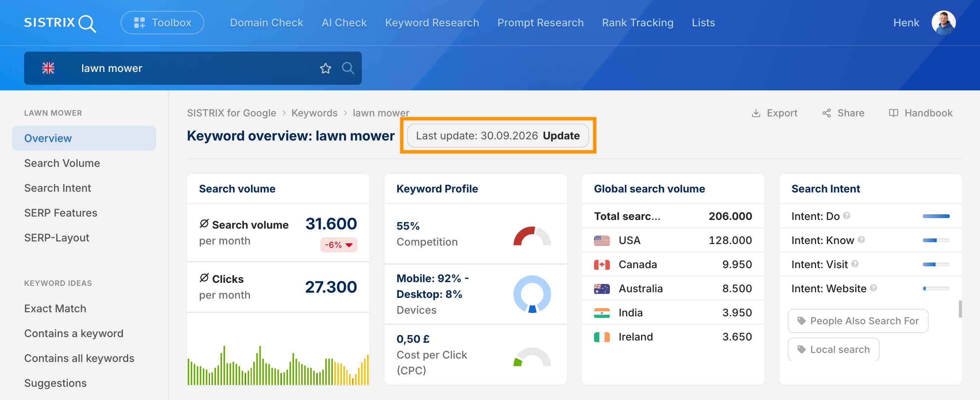Open AI Check in top navigation
Screen dimensions: 980x400
point(344,23)
